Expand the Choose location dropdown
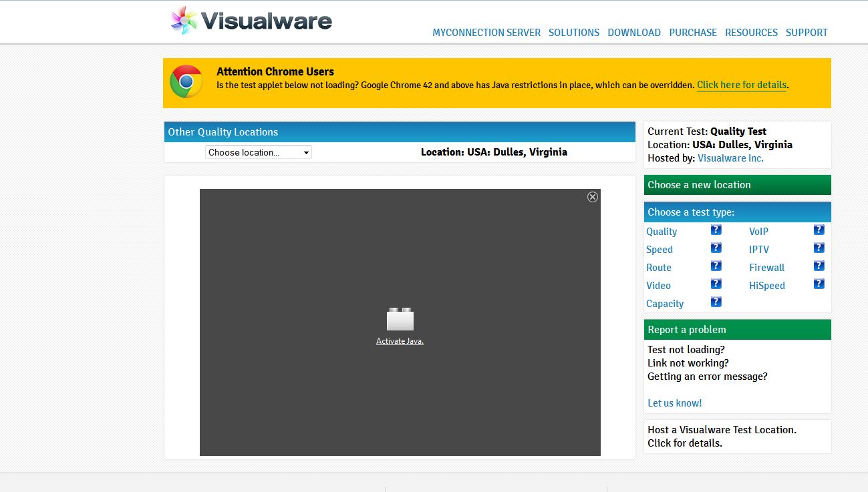This screenshot has height=492, width=868. 259,152
